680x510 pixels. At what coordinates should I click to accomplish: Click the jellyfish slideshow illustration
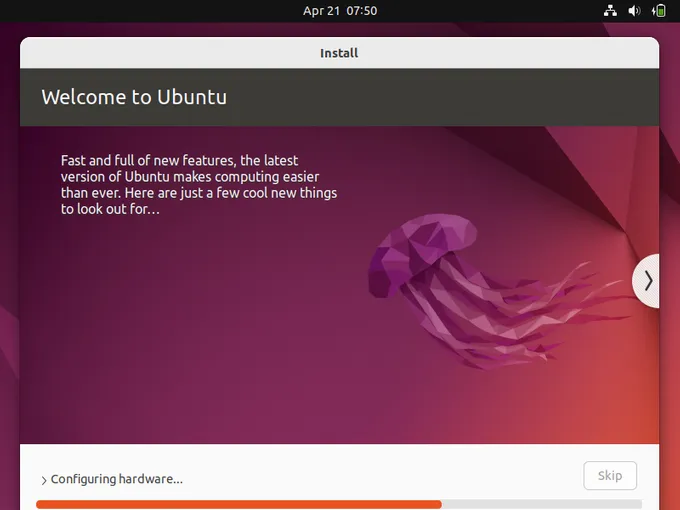[499, 291]
